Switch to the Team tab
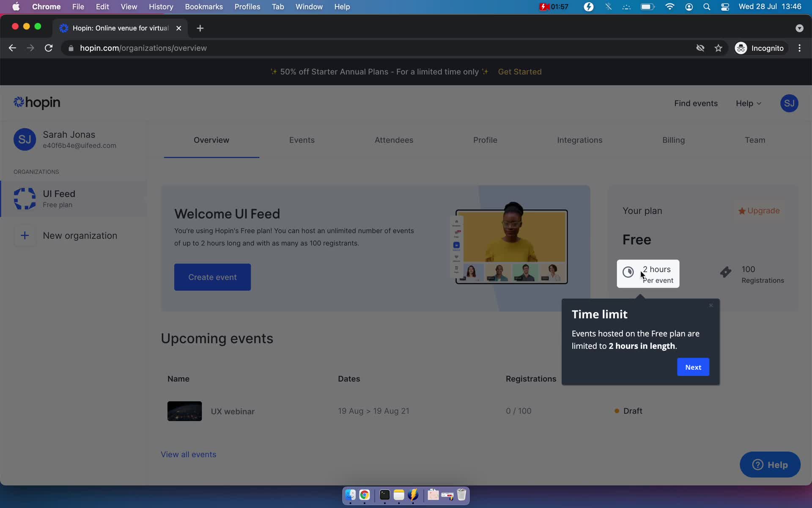The width and height of the screenshot is (812, 508). (x=755, y=140)
